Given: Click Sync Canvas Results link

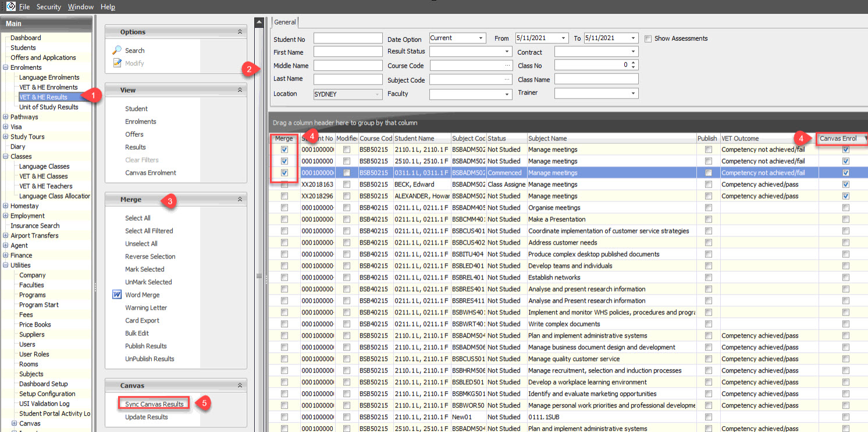Looking at the screenshot, I should 154,404.
